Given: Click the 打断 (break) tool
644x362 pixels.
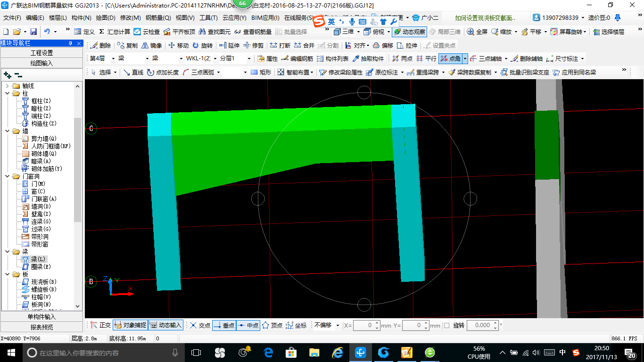Looking at the screenshot, I should tap(280, 46).
